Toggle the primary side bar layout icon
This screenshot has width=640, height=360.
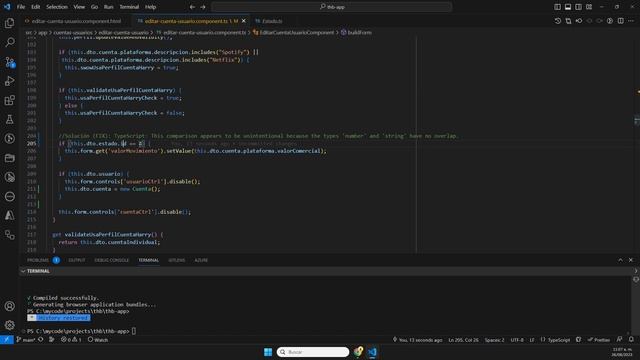pos(558,7)
